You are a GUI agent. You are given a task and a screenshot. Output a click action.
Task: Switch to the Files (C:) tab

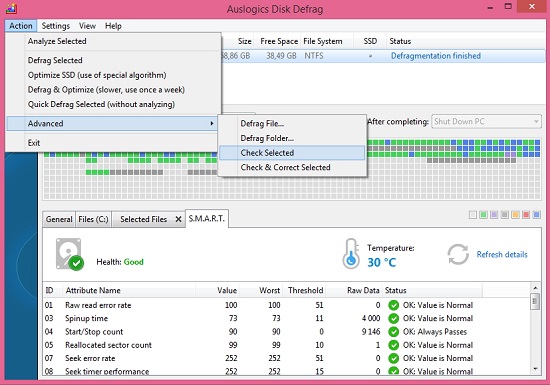[x=93, y=219]
